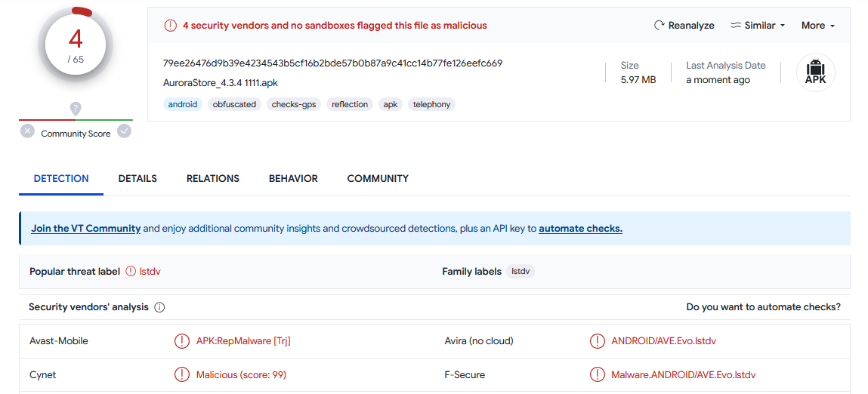The height and width of the screenshot is (394, 868).
Task: Click the alert icon next to Popular threat label
Action: (131, 271)
